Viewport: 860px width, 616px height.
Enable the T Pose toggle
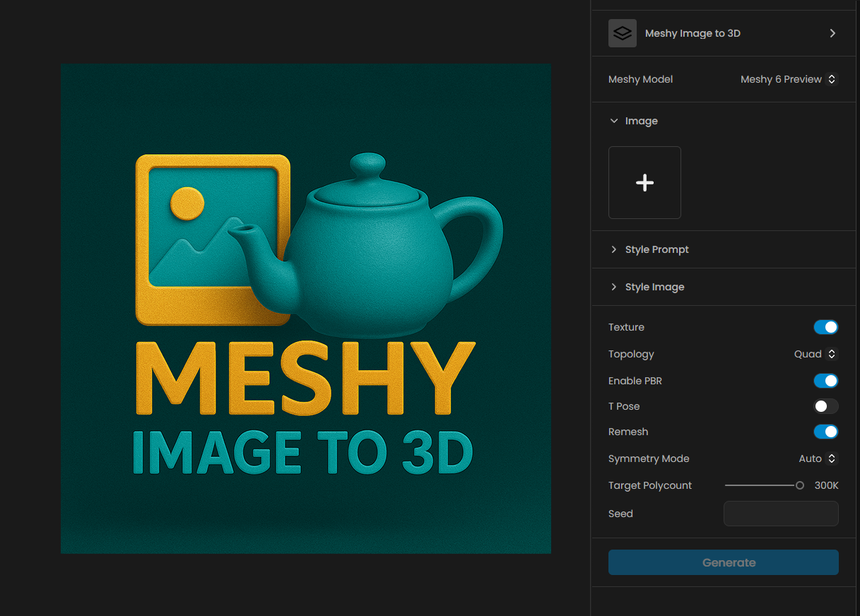tap(825, 406)
